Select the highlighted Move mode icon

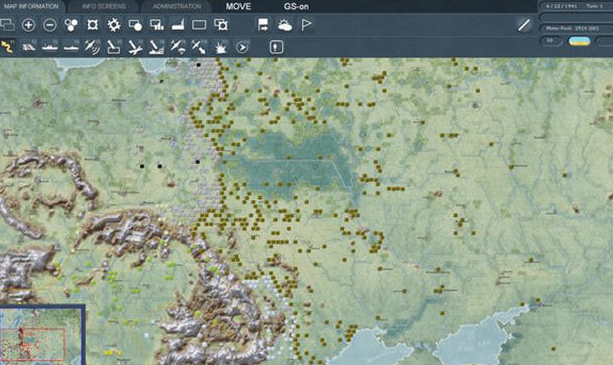[x=7, y=47]
